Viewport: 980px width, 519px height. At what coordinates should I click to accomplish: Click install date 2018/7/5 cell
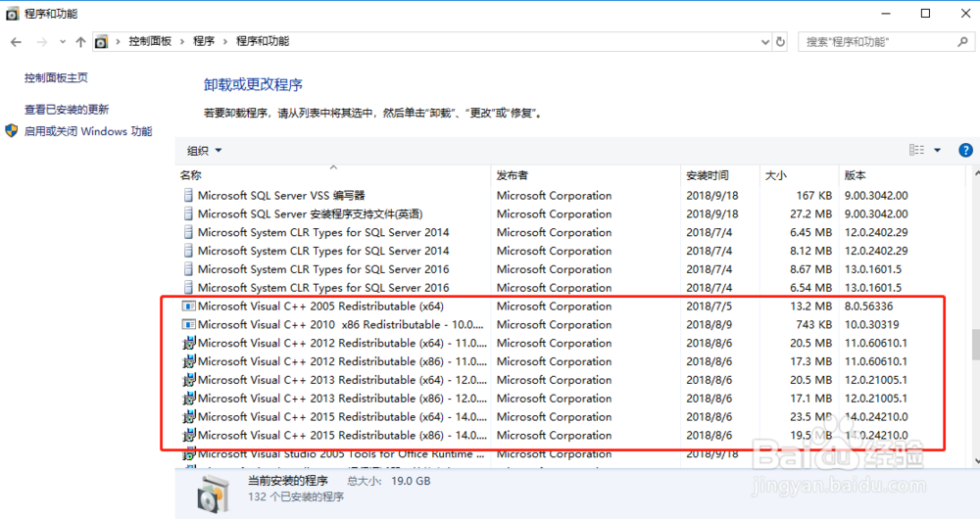709,307
